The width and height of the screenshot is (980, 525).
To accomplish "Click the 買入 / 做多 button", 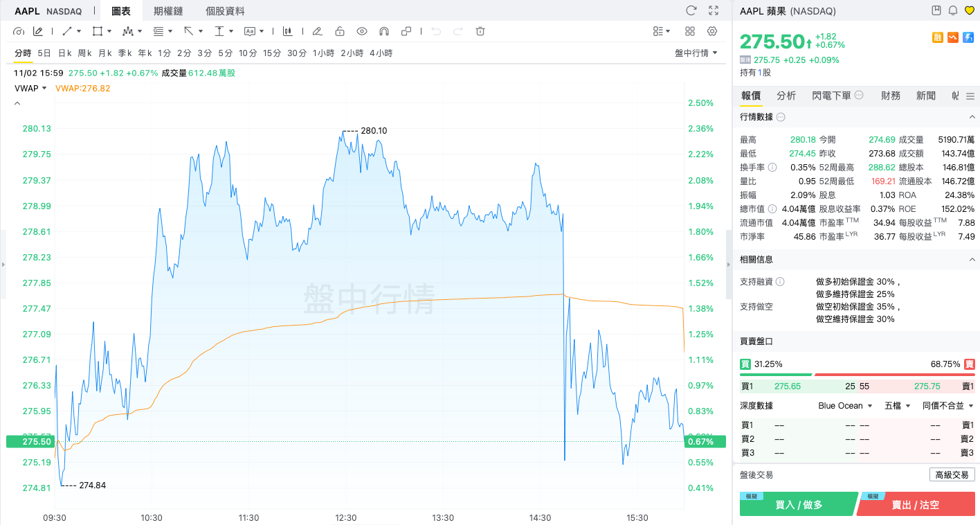I will (x=799, y=505).
